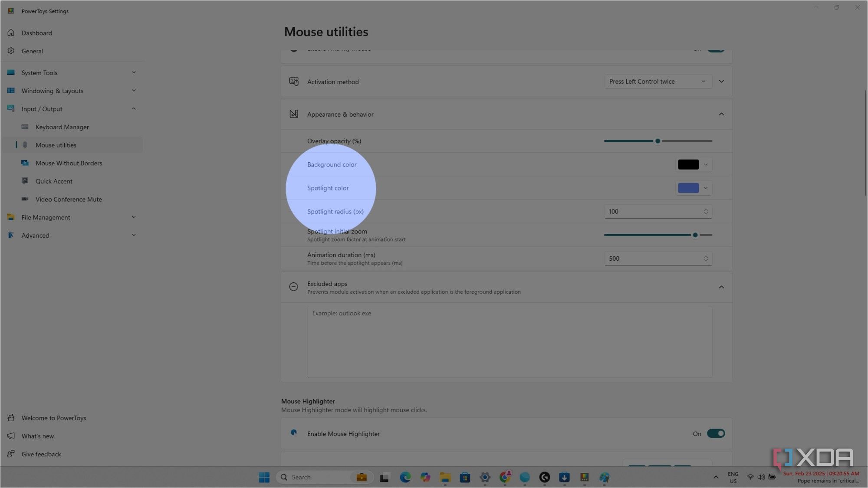The height and width of the screenshot is (488, 868).
Task: Select Mouse utilities in sidebar
Action: (x=72, y=145)
